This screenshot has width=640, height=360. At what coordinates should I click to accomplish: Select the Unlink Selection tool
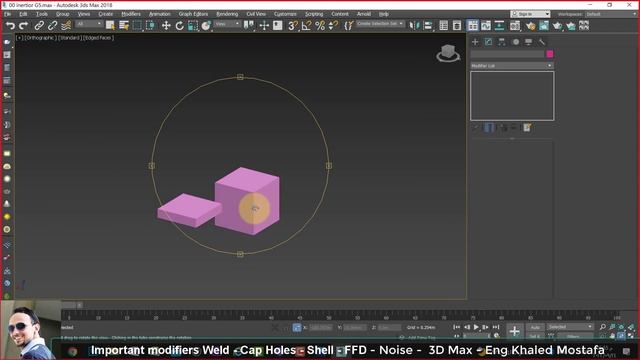click(x=52, y=26)
